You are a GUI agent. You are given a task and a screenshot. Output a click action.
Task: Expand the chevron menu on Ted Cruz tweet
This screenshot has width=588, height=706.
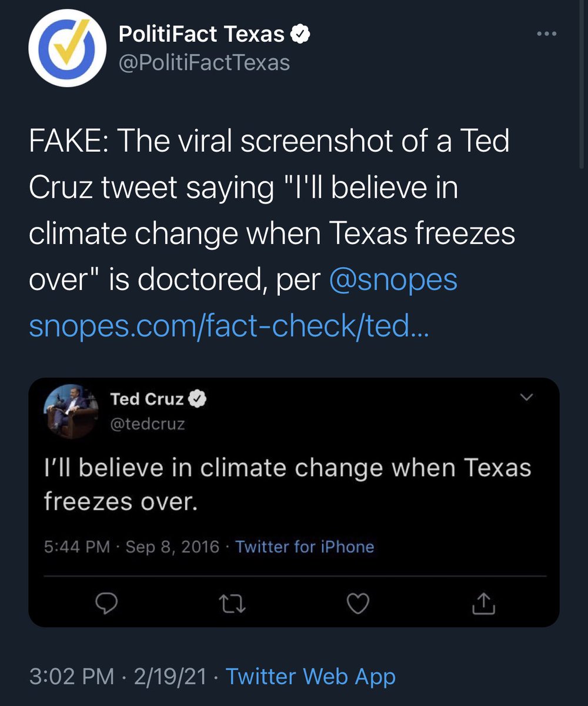coord(526,398)
